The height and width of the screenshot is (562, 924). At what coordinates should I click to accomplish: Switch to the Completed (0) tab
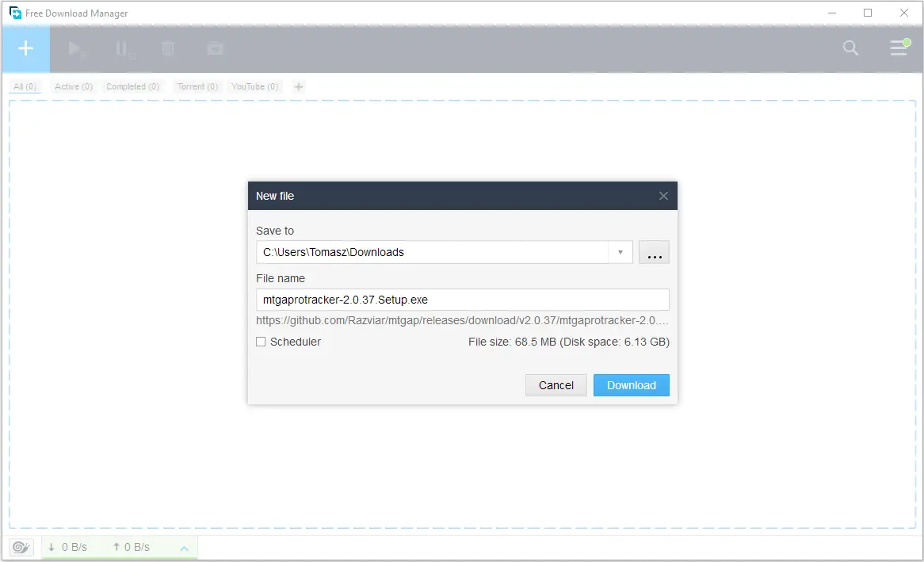coord(132,86)
